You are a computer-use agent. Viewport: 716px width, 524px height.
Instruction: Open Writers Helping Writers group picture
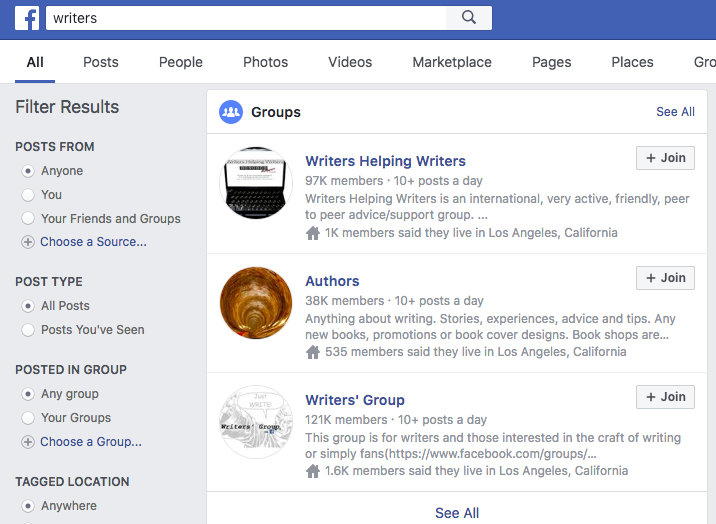coord(256,183)
